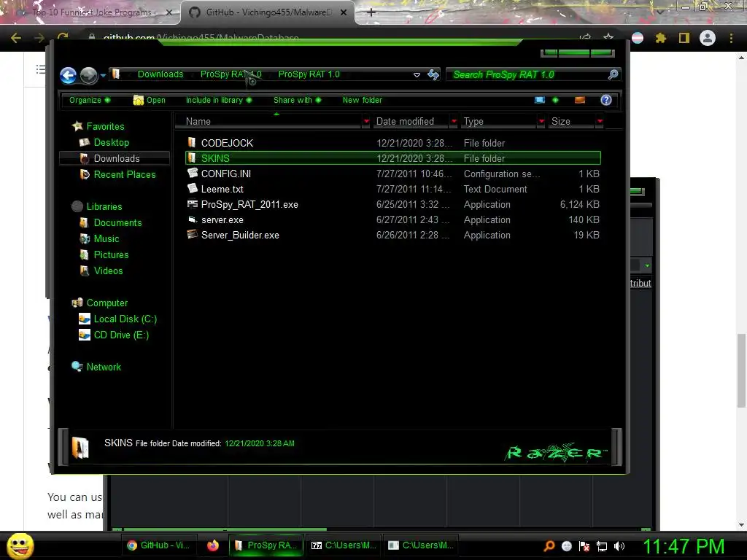
Task: Switch to the GitHub MalwareDatabase browser tab
Action: (267, 12)
